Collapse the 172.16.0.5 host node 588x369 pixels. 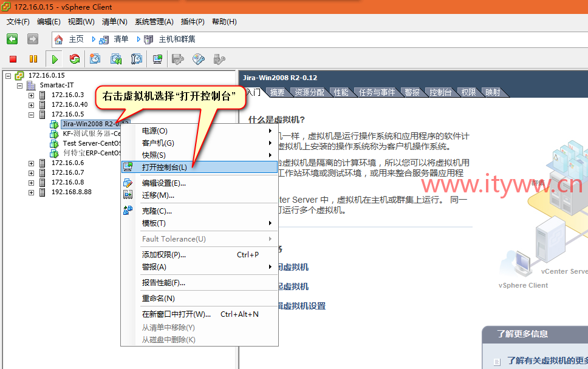click(32, 115)
